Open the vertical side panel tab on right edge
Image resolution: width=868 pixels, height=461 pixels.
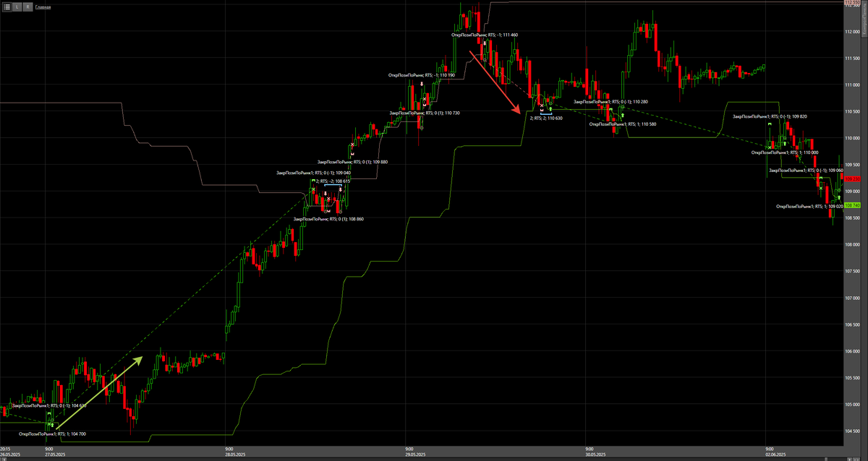point(865,20)
